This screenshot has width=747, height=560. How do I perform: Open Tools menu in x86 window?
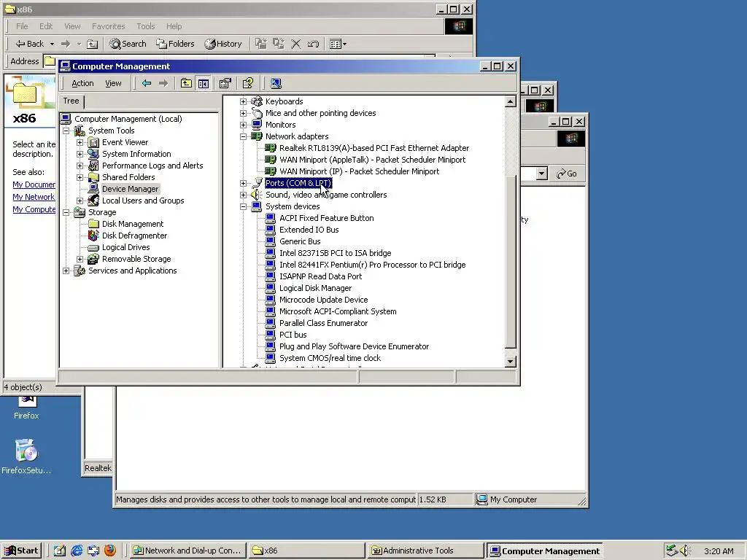tap(146, 26)
